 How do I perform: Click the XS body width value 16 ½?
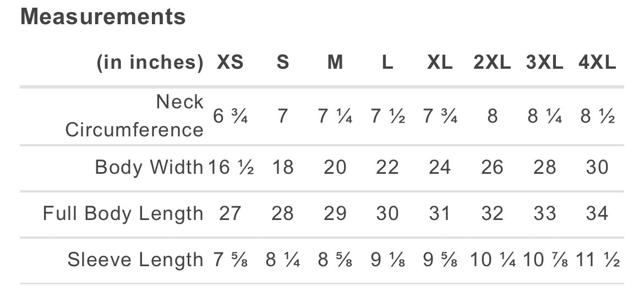click(231, 167)
